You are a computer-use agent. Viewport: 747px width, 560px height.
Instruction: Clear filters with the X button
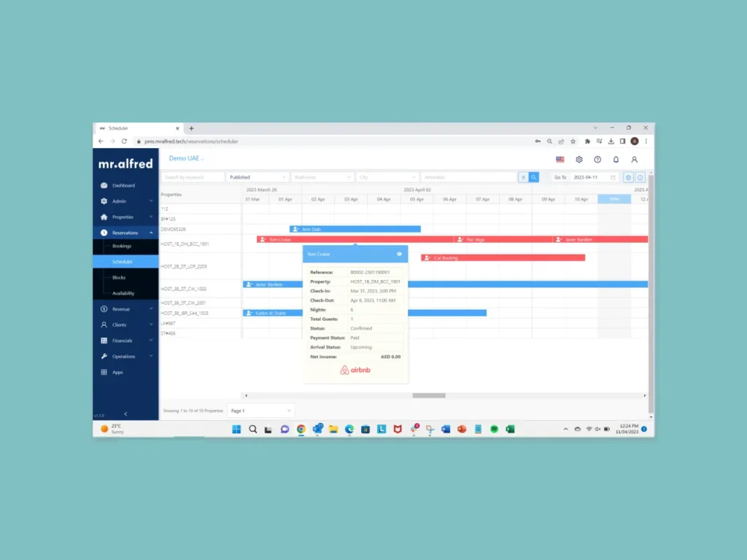[x=523, y=177]
